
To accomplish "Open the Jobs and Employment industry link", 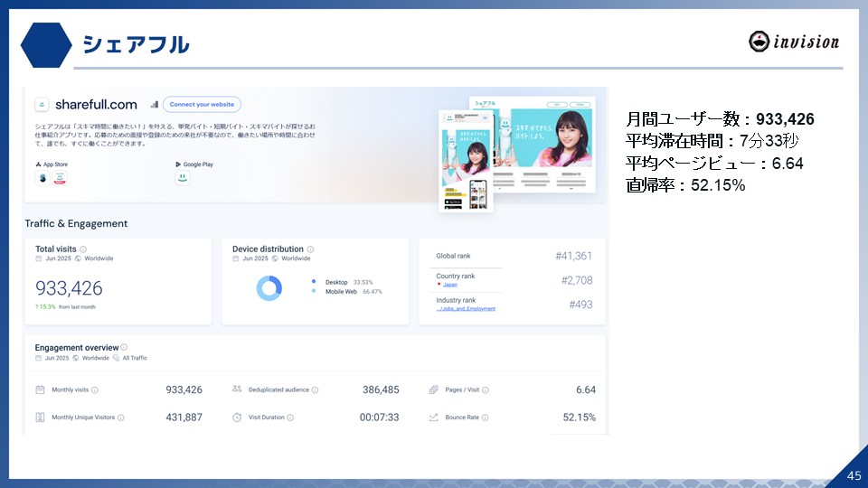I will tap(466, 309).
